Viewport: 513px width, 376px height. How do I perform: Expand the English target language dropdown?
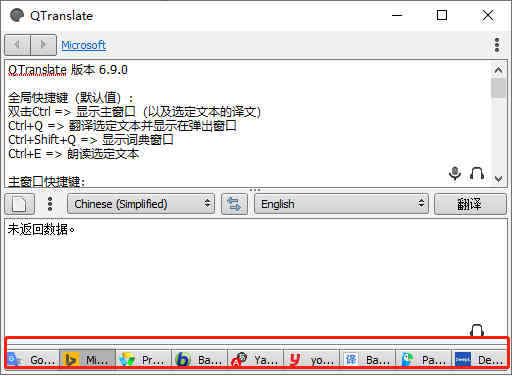(x=341, y=204)
